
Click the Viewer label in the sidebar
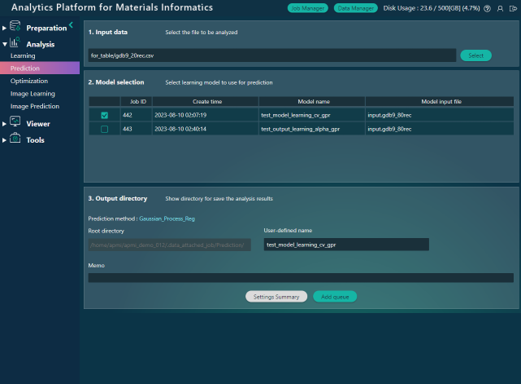click(x=38, y=124)
